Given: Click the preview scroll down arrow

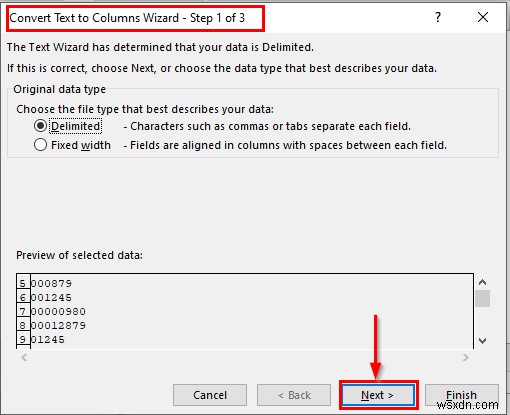Looking at the screenshot, I should pyautogui.click(x=482, y=341).
